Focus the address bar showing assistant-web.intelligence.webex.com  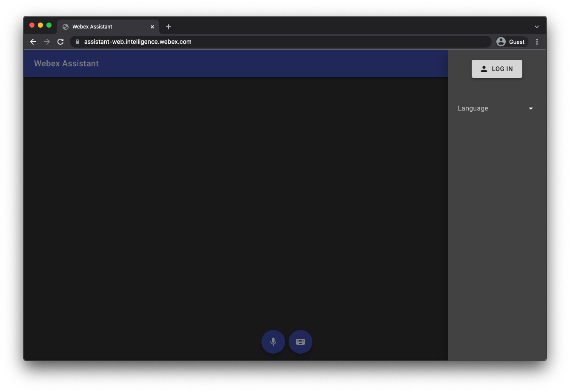pyautogui.click(x=281, y=42)
